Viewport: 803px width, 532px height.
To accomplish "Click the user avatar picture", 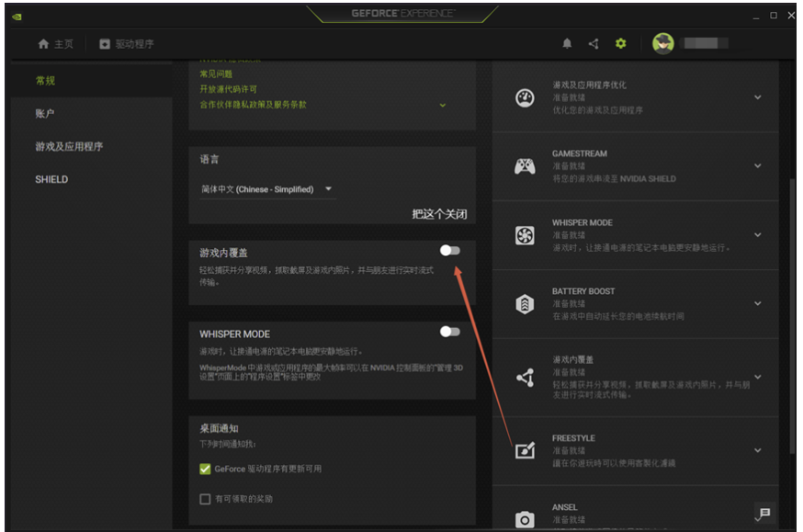I will pyautogui.click(x=663, y=43).
